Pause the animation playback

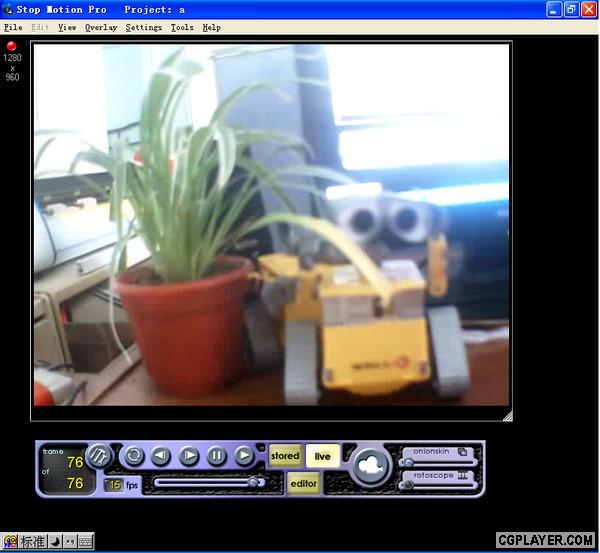pos(216,455)
